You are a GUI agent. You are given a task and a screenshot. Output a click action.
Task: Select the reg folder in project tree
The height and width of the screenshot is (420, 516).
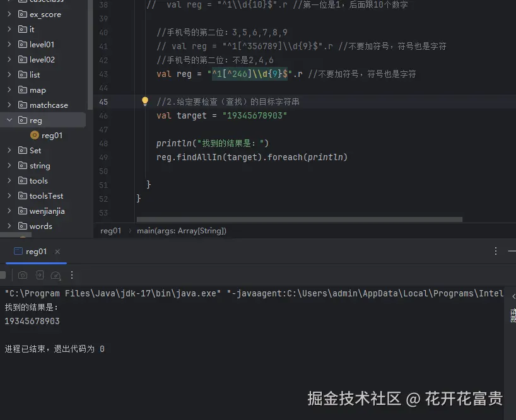pos(43,120)
